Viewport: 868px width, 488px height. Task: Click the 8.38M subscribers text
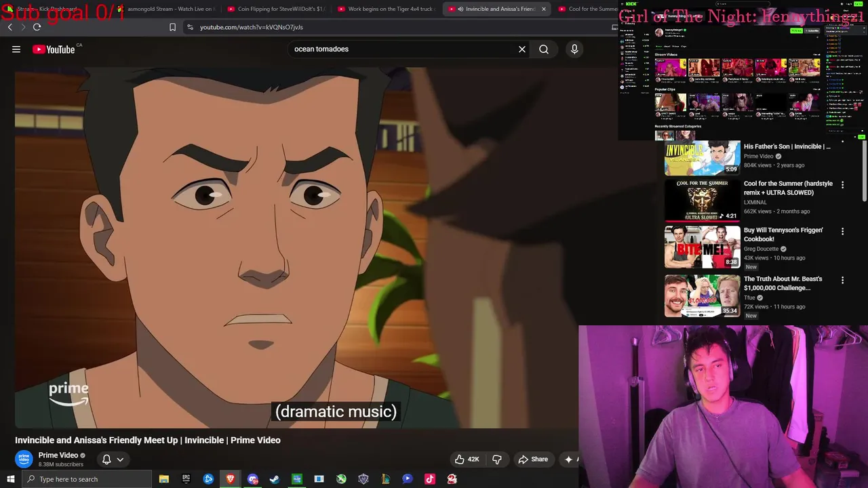click(61, 464)
